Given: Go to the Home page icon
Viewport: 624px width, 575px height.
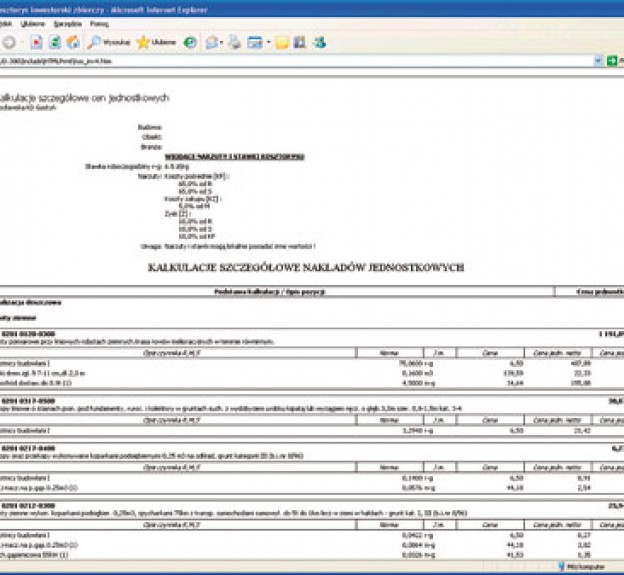Looking at the screenshot, I should tap(73, 42).
